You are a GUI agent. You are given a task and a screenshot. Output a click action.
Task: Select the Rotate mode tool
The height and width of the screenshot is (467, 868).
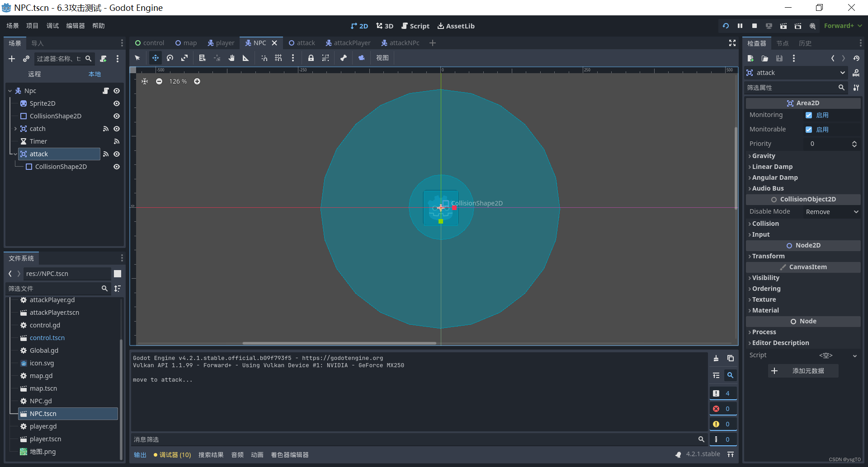click(x=170, y=58)
